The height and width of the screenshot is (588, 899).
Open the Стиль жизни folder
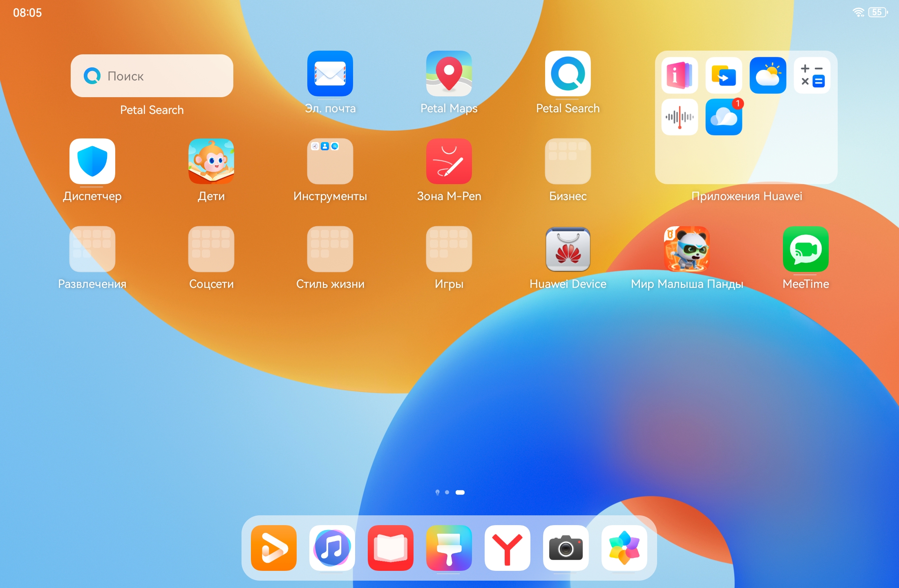click(330, 249)
